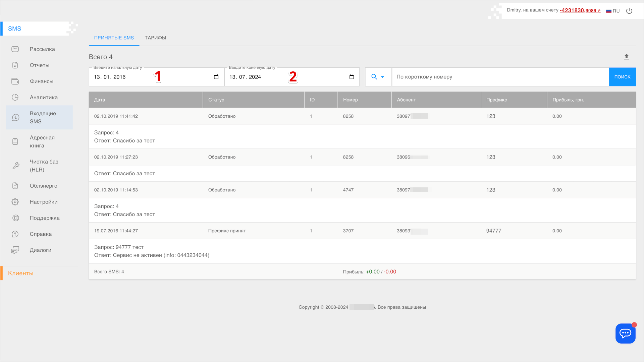Select the ПРИНЯТЫЕ SMS tab
The image size is (644, 362).
(x=114, y=38)
